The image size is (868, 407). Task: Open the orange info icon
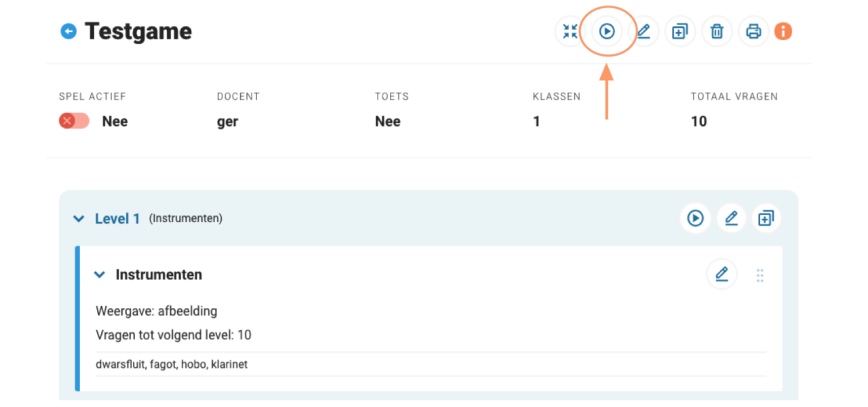[783, 31]
